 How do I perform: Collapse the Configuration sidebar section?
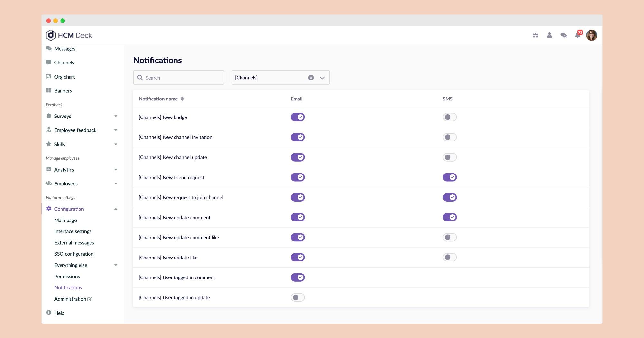pyautogui.click(x=116, y=209)
